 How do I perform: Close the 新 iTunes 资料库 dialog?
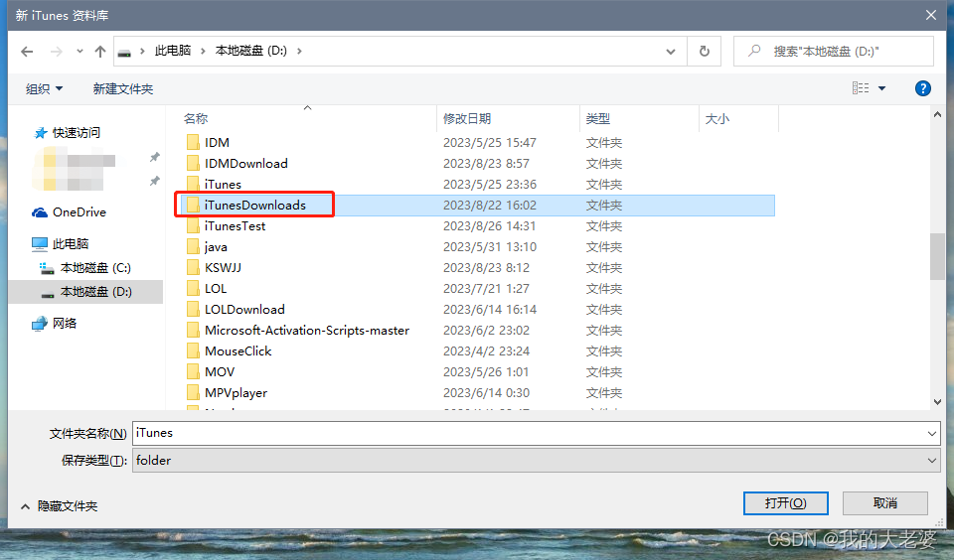tap(931, 15)
